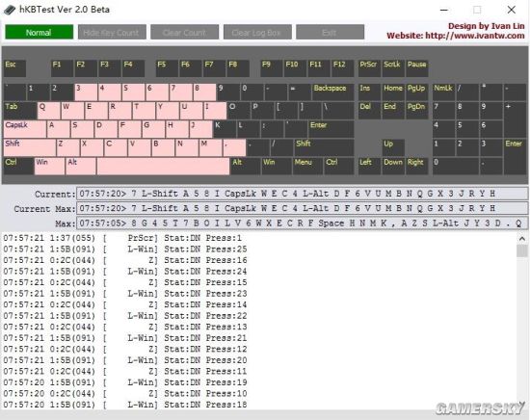Click the log box scrollbar thumb
The height and width of the screenshot is (420, 530).
tap(522, 250)
